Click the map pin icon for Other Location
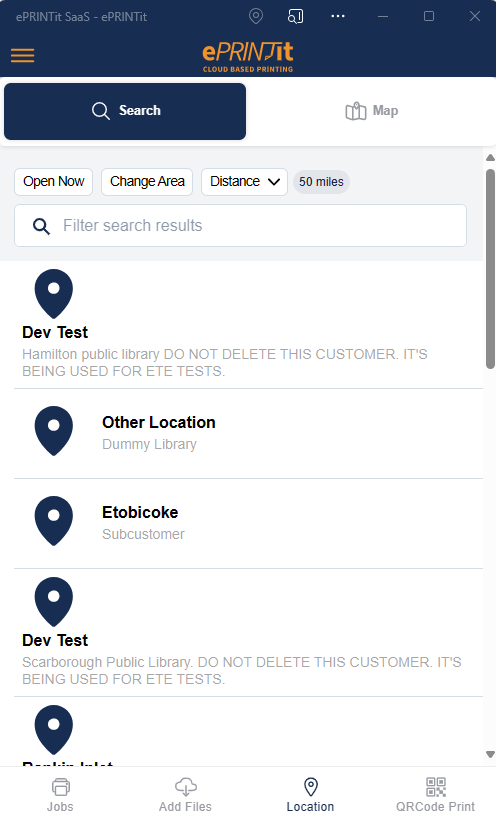Viewport: 496px width, 821px height. tap(53, 431)
